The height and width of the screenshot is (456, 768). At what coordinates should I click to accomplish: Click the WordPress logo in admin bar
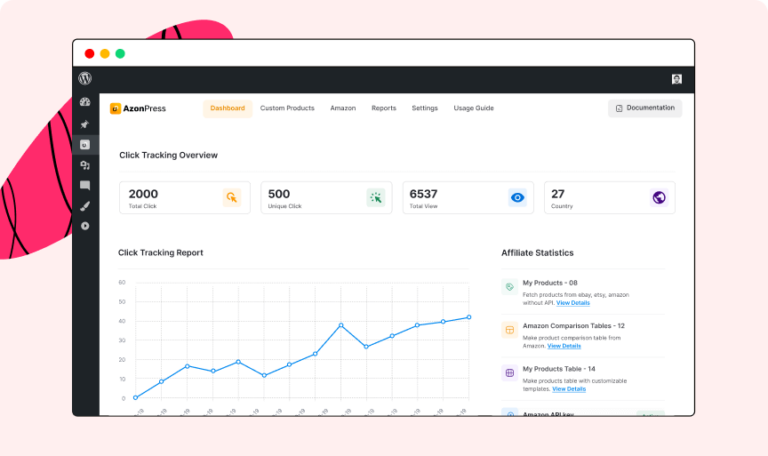point(85,79)
